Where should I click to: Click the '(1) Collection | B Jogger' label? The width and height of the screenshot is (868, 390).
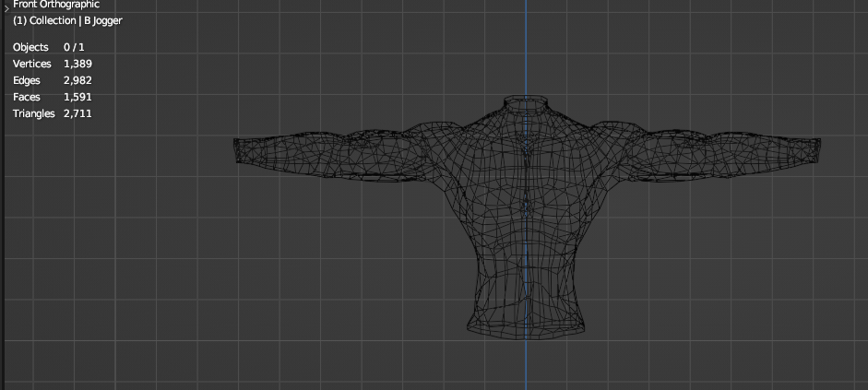tap(67, 20)
